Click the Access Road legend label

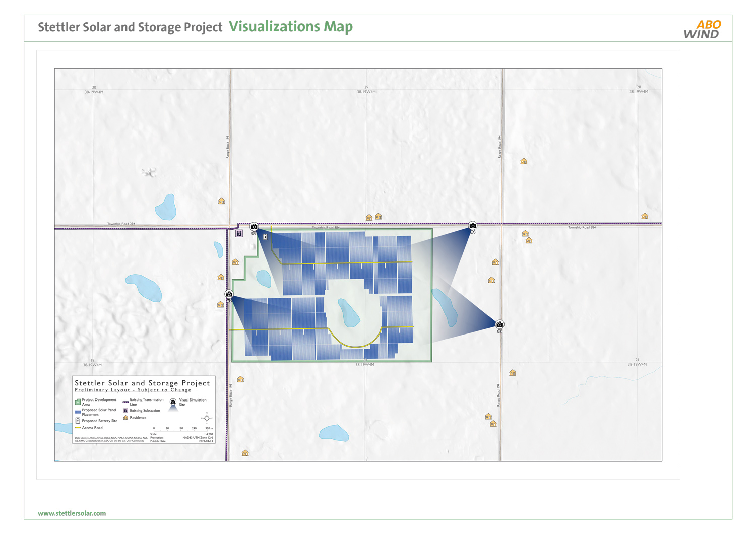(x=92, y=428)
